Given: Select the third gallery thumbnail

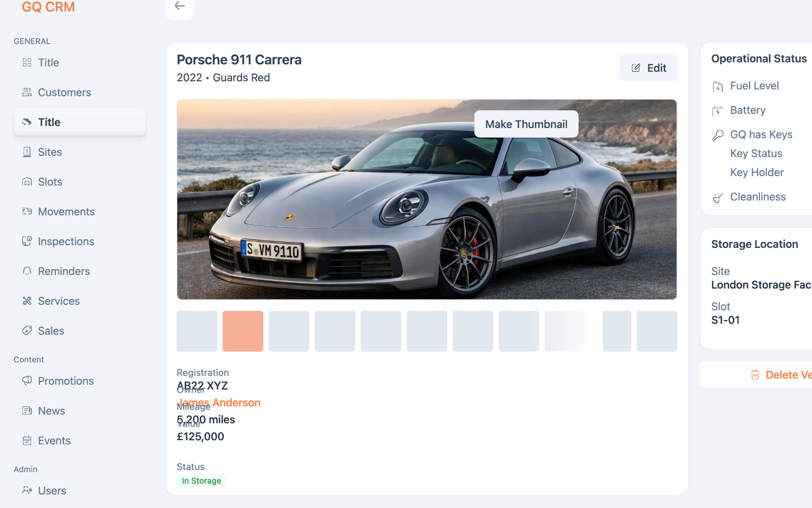Looking at the screenshot, I should (289, 331).
